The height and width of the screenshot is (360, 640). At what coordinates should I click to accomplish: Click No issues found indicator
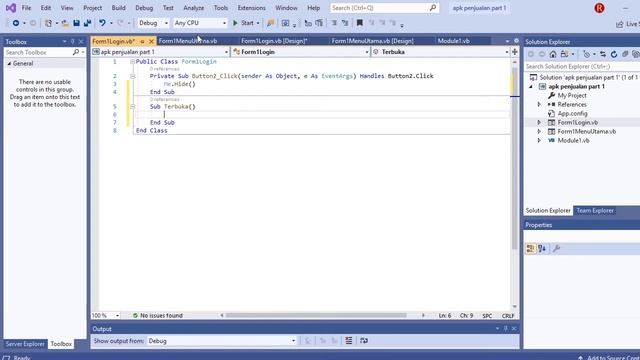(158, 316)
